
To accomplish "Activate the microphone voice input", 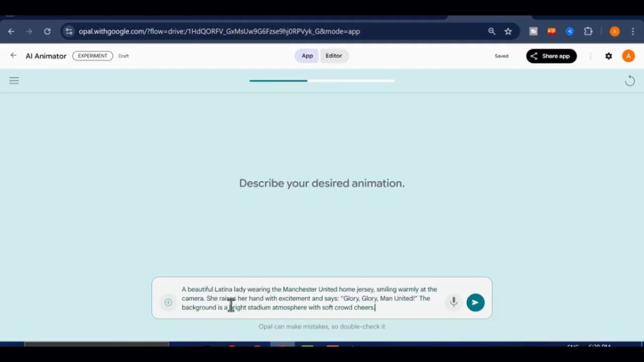I will 453,302.
